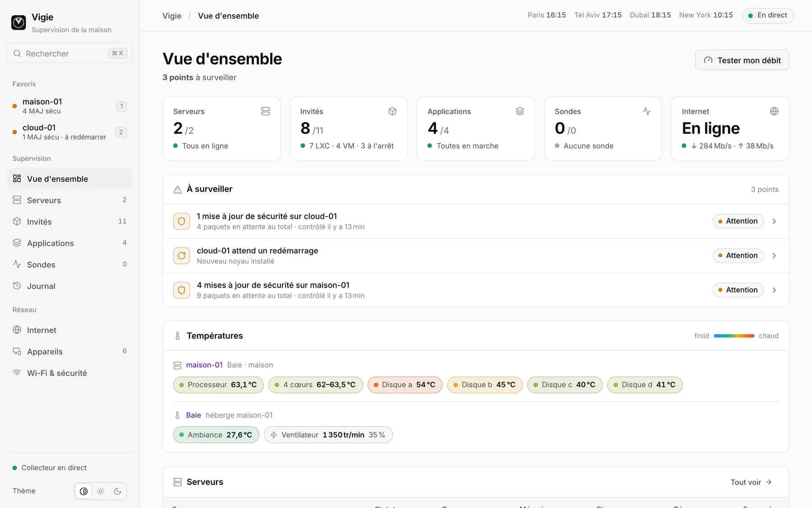Click the Sondes pulse icon in sidebar
Image resolution: width=812 pixels, height=508 pixels.
coord(17,264)
